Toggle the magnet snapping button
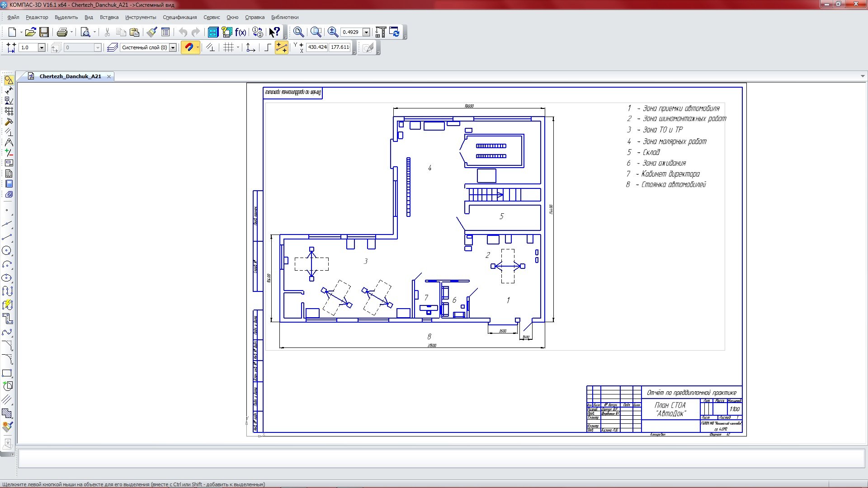868x488 pixels. click(189, 47)
